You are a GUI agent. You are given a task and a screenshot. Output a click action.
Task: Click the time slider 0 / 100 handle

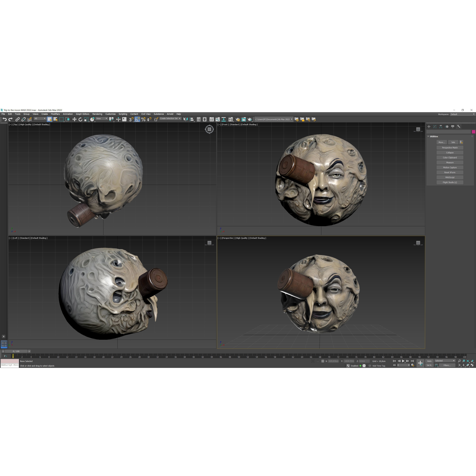(x=16, y=351)
